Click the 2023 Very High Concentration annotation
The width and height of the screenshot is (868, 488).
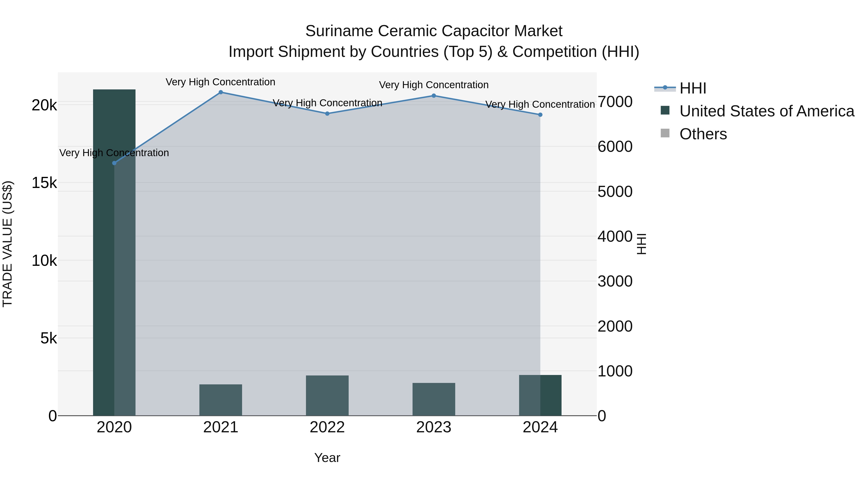coord(434,85)
